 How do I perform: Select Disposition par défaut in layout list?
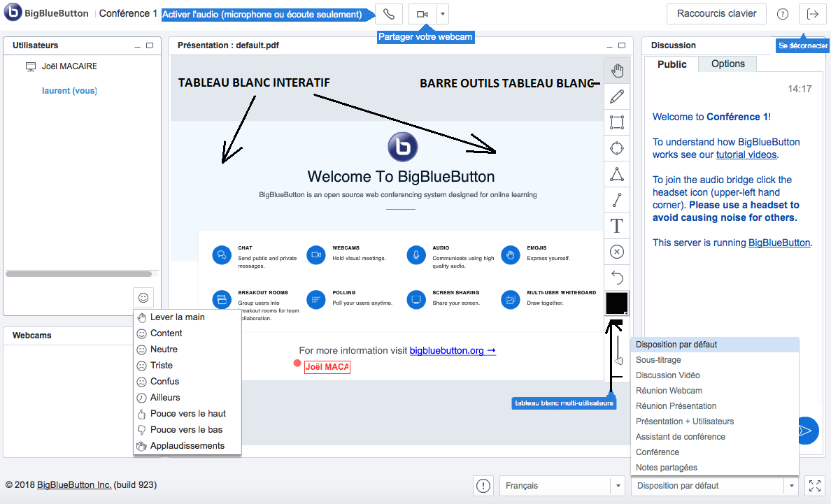714,345
